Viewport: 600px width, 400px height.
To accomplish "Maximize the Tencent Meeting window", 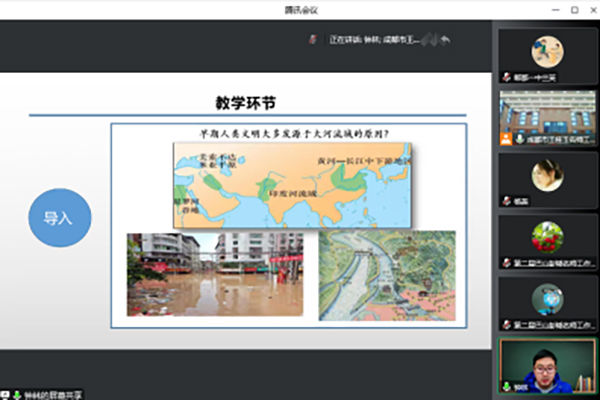I will pos(575,10).
